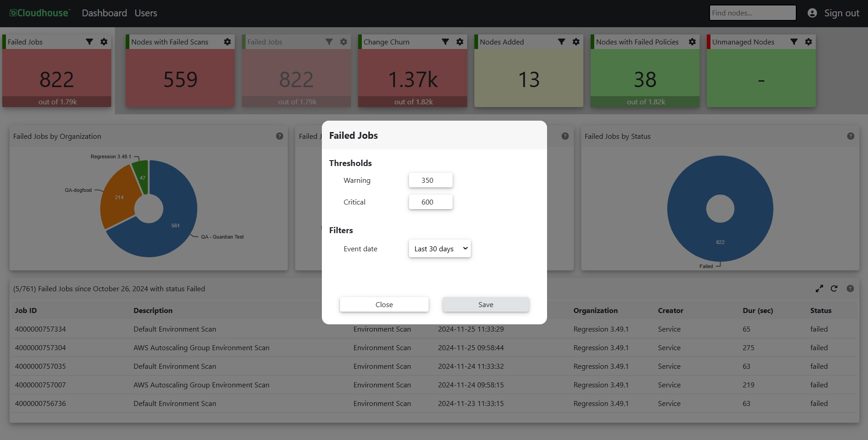Click the Nodes Added value 13

click(x=529, y=80)
